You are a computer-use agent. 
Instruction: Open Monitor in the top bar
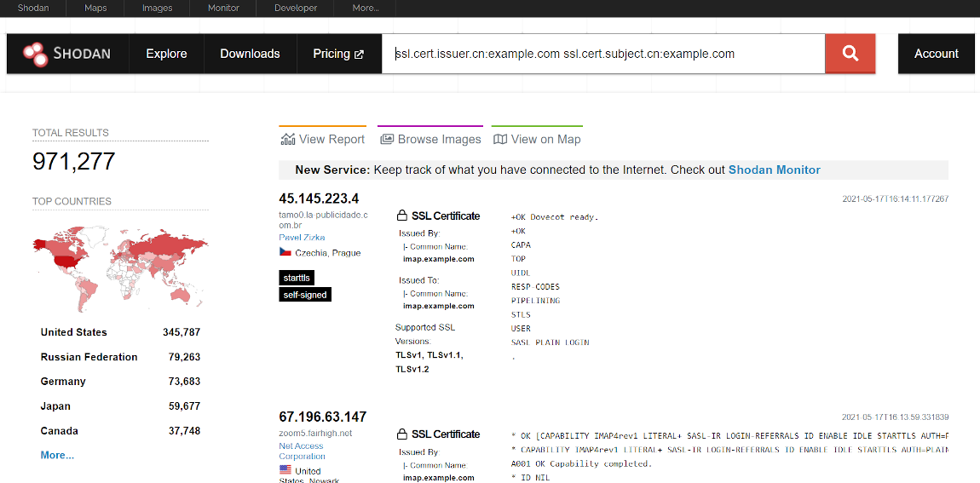[x=224, y=9]
